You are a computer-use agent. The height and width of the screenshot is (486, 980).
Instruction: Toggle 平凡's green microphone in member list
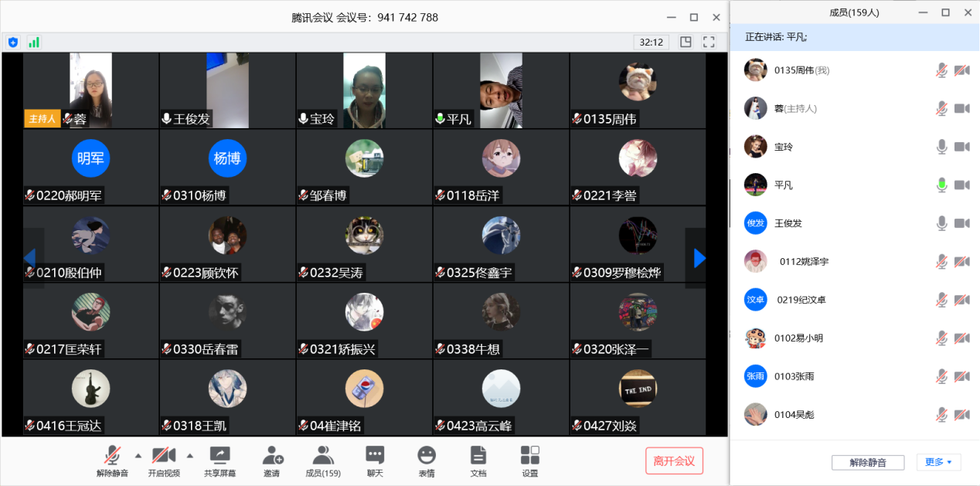coord(941,185)
